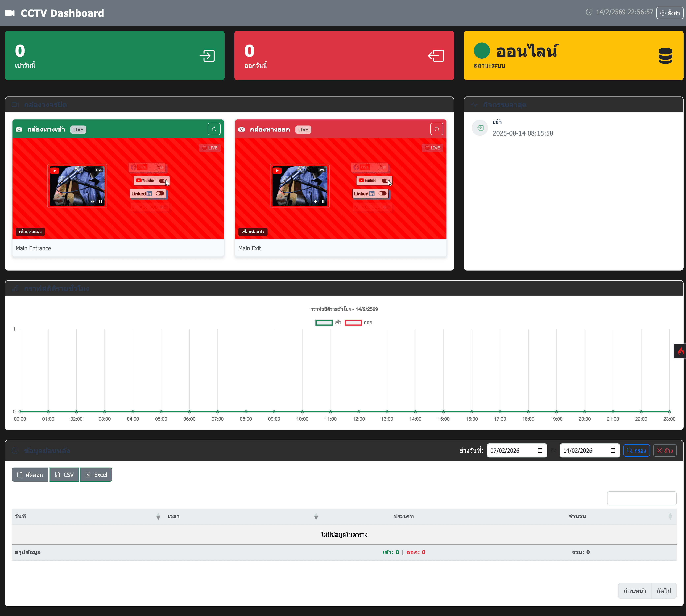
Task: Open the ตั้งค่า settings menu
Action: 670,13
